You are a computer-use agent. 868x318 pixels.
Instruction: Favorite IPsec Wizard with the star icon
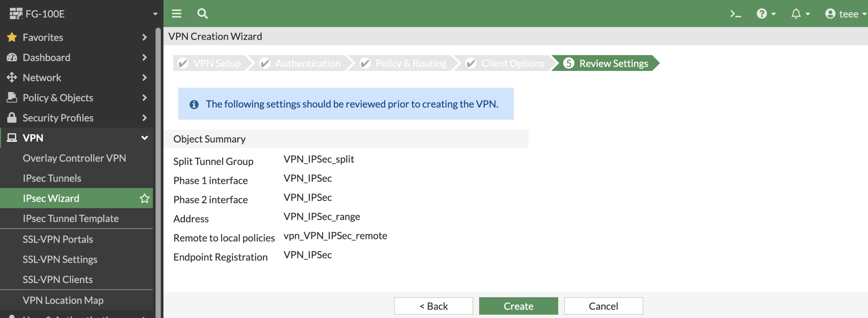(x=145, y=198)
